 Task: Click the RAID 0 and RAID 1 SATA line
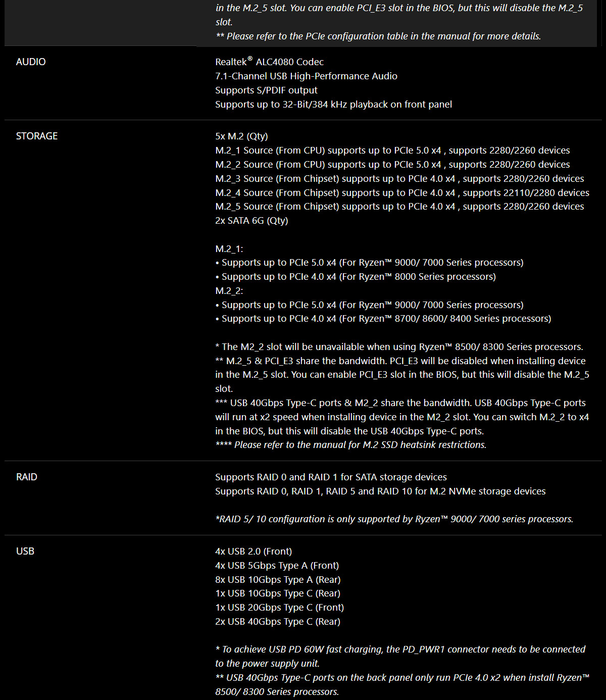pyautogui.click(x=331, y=477)
